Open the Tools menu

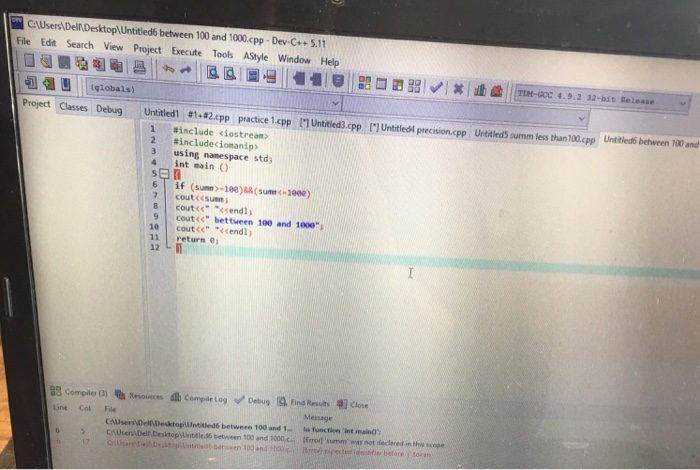[x=222, y=54]
